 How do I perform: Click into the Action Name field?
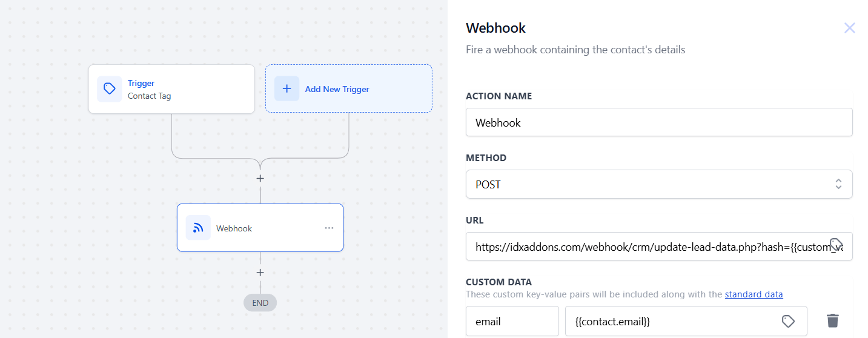tap(658, 122)
